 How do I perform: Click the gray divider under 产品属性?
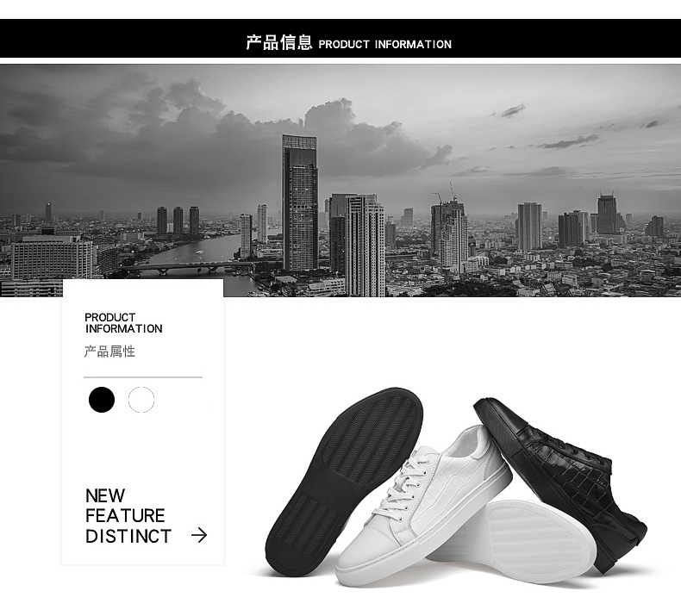(x=143, y=377)
